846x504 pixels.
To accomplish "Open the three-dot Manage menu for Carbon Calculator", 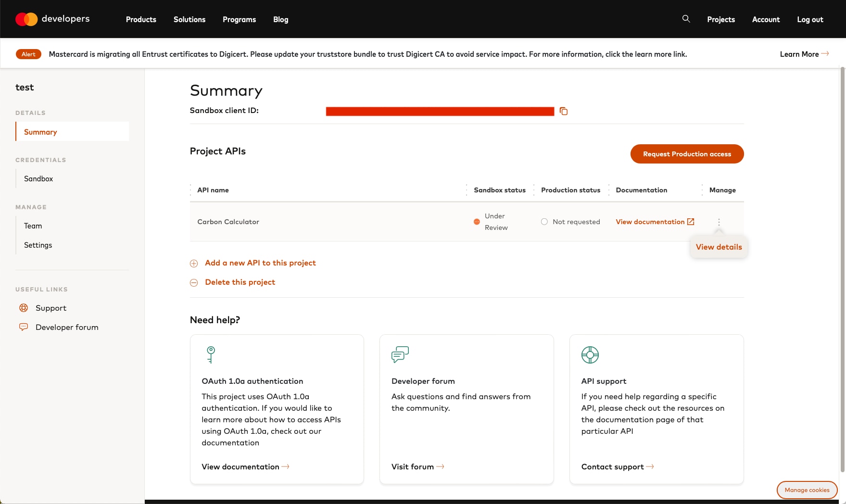I will (719, 222).
